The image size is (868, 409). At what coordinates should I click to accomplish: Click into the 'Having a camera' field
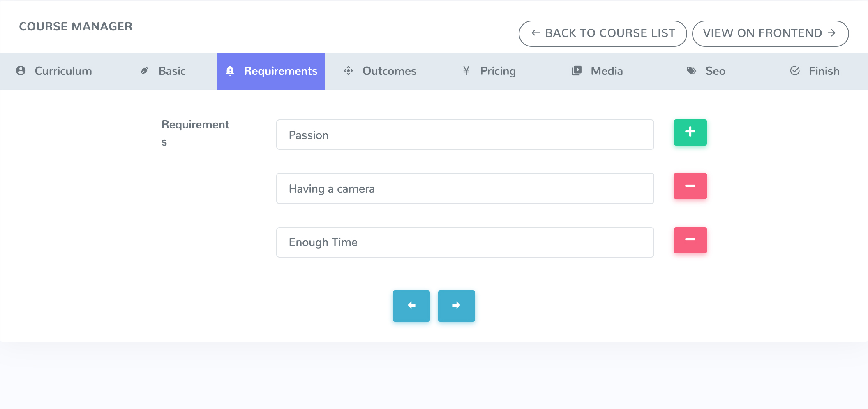465,188
